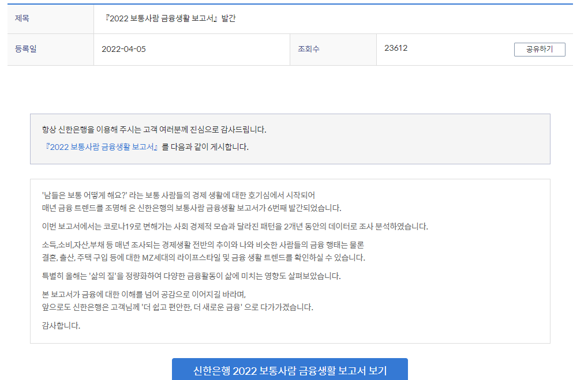588x380 pixels.
Task: Click the registration date 2022-04-05
Action: (123, 49)
